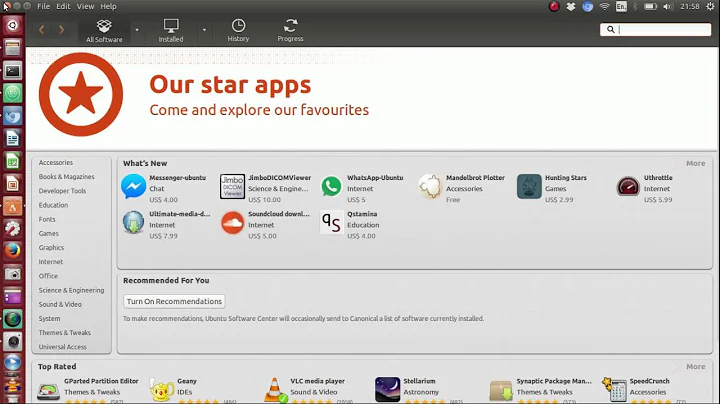The image size is (720, 404).
Task: Click the clock showing 21:58
Action: [x=690, y=6]
